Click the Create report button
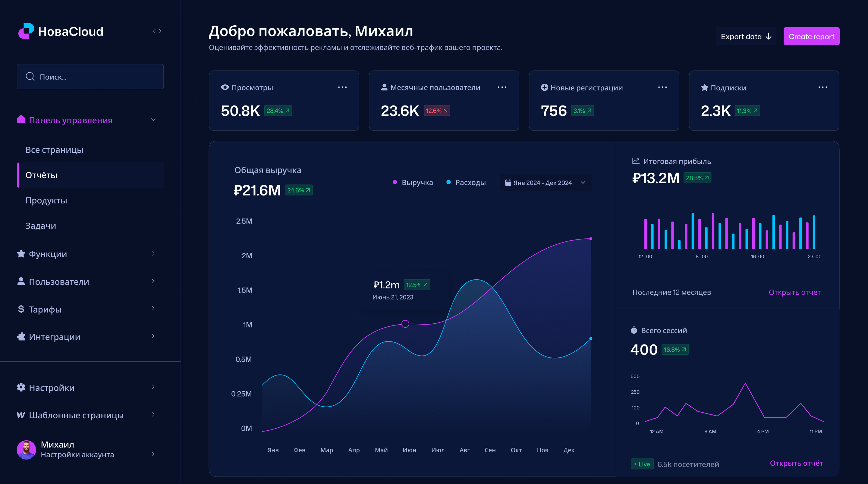This screenshot has height=484, width=868. 811,36
